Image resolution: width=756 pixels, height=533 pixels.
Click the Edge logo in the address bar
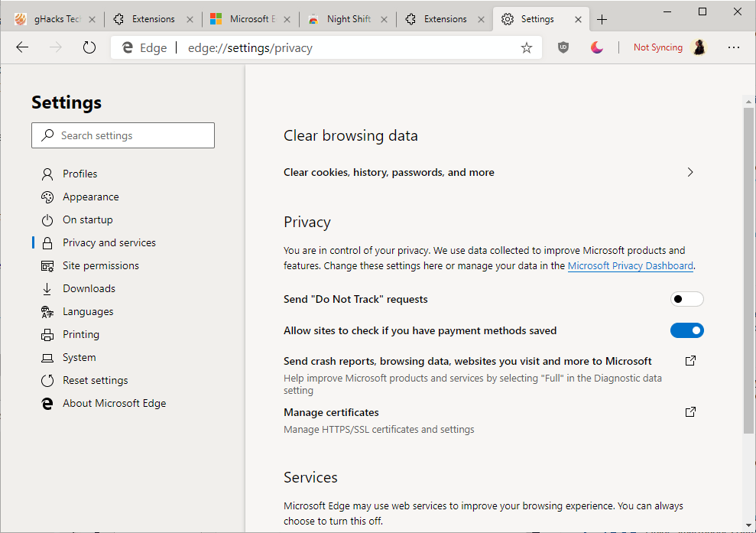(128, 47)
